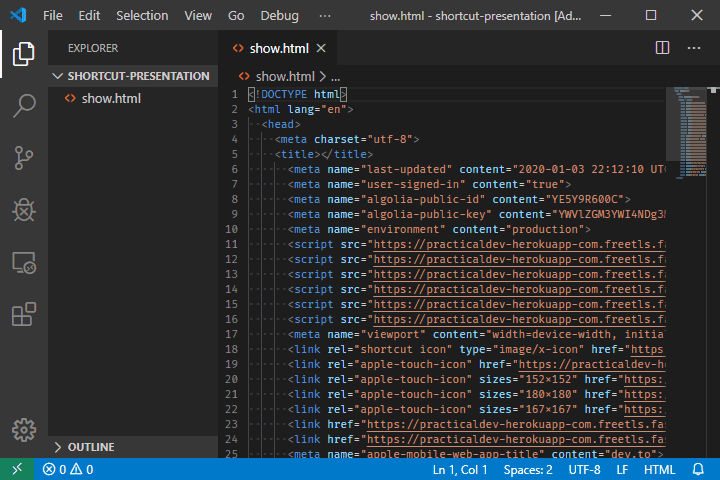The width and height of the screenshot is (720, 480).
Task: Open the Extensions view
Action: [x=24, y=315]
